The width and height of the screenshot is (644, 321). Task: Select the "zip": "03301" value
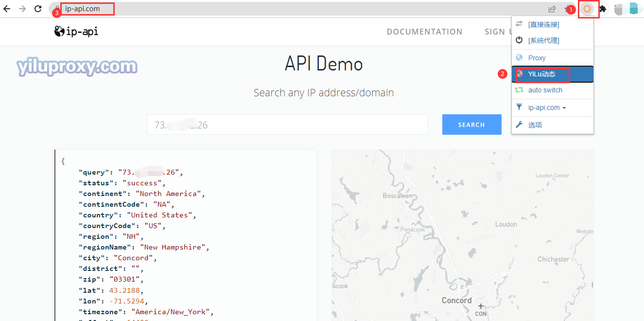tap(124, 279)
